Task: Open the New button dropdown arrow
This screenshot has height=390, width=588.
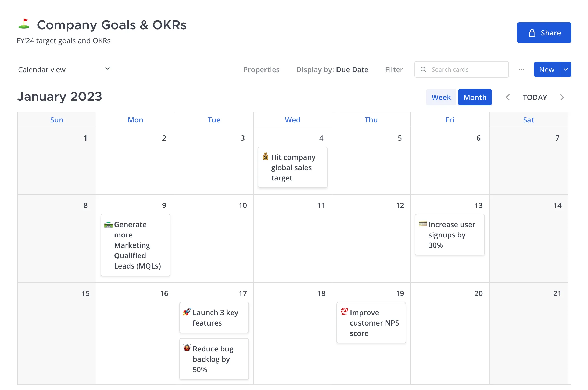Action: (x=566, y=69)
